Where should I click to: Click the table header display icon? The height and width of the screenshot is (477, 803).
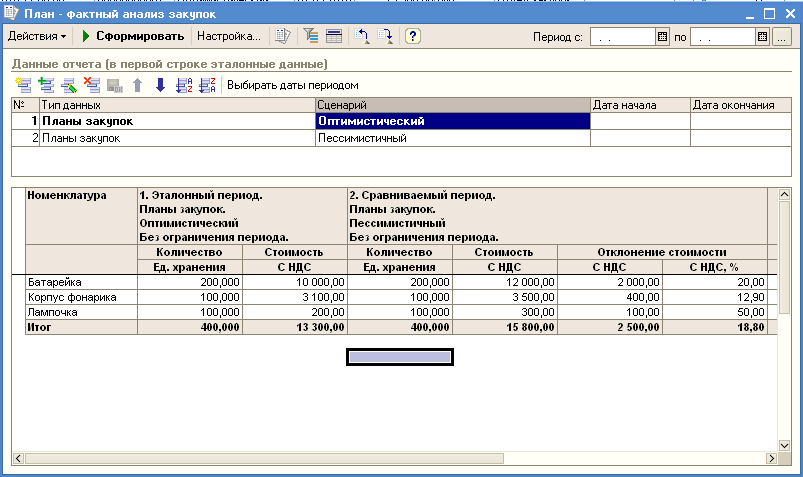[334, 36]
